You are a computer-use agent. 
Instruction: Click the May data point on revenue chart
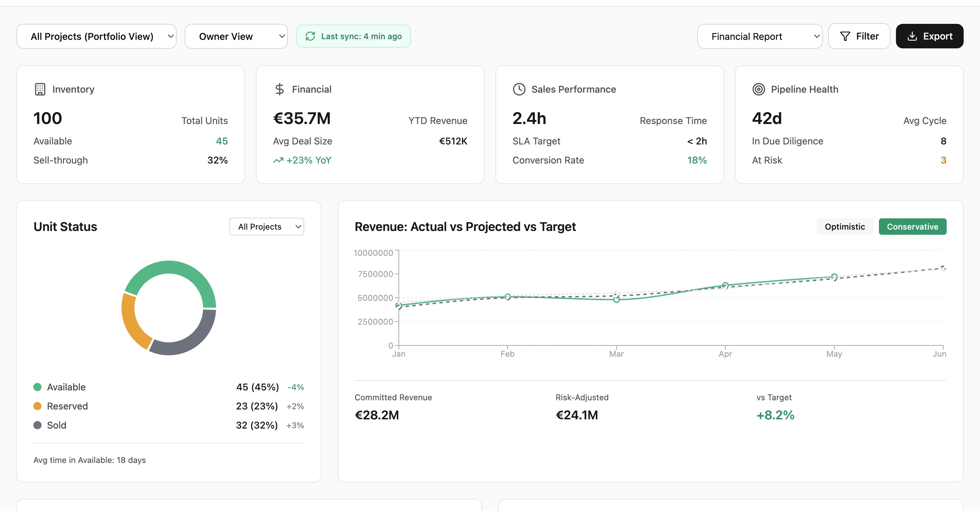point(834,277)
